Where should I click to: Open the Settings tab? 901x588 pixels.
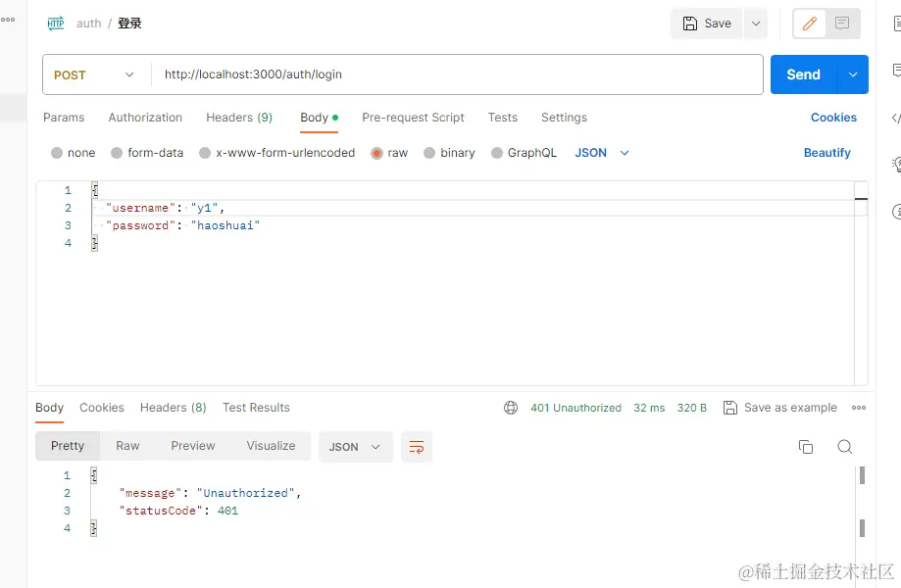click(x=565, y=118)
